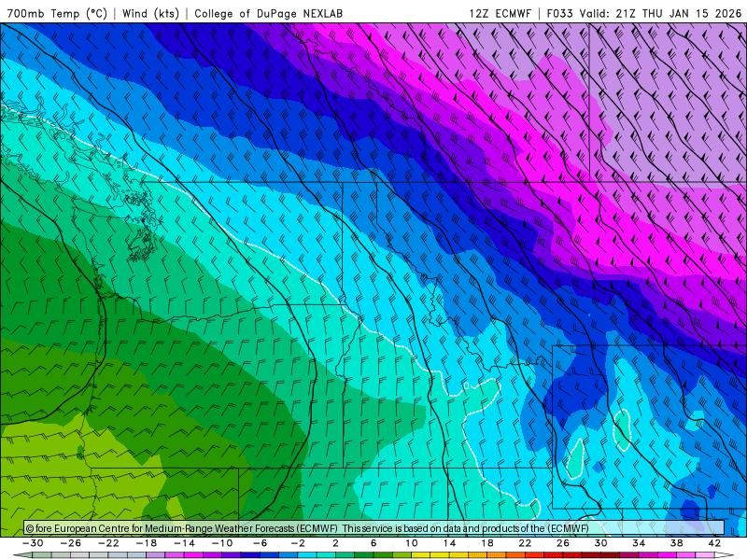Click the 'F033' forecast hour label

[559, 13]
